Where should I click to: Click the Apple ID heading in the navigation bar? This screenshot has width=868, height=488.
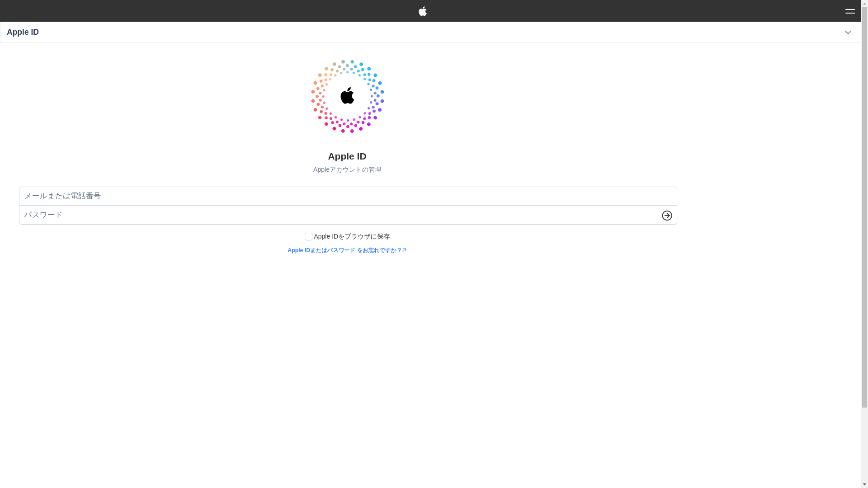[x=23, y=32]
